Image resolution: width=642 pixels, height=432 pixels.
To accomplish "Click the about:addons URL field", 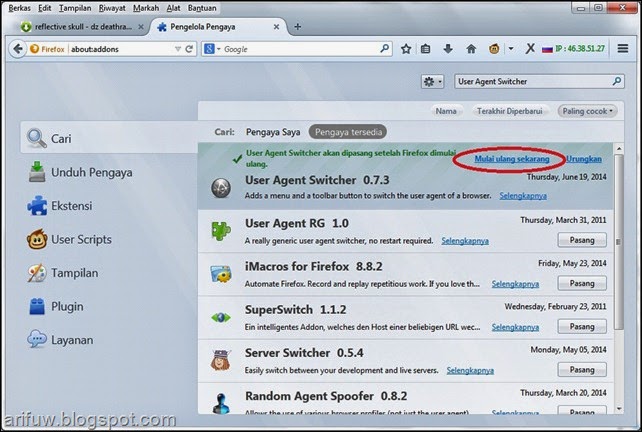I will pos(121,49).
